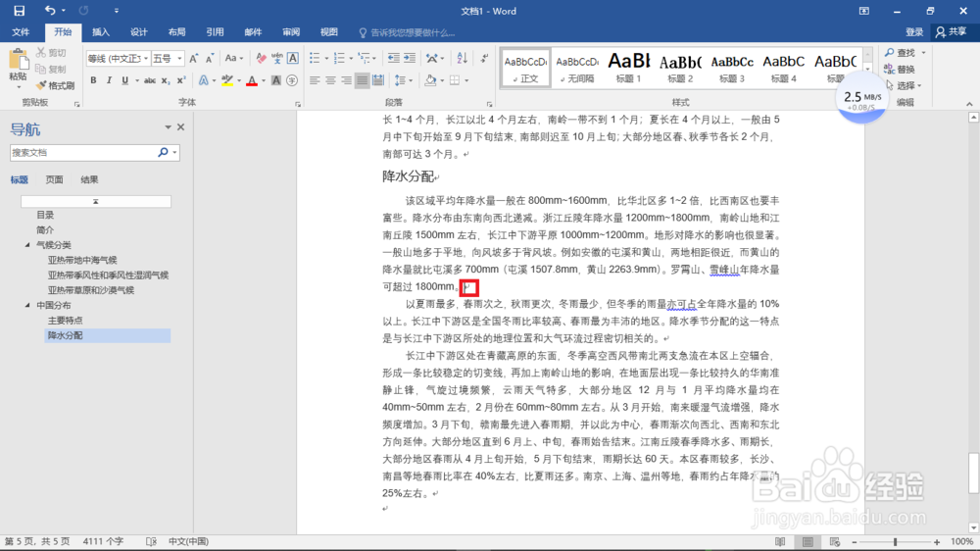The height and width of the screenshot is (551, 980).
Task: Click 登录 (Sign in)
Action: point(914,32)
